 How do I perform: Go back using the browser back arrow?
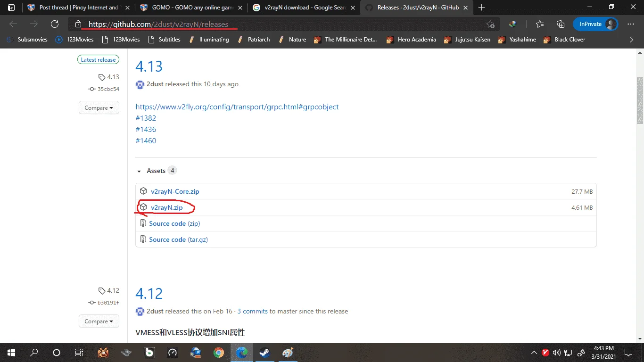tap(13, 24)
